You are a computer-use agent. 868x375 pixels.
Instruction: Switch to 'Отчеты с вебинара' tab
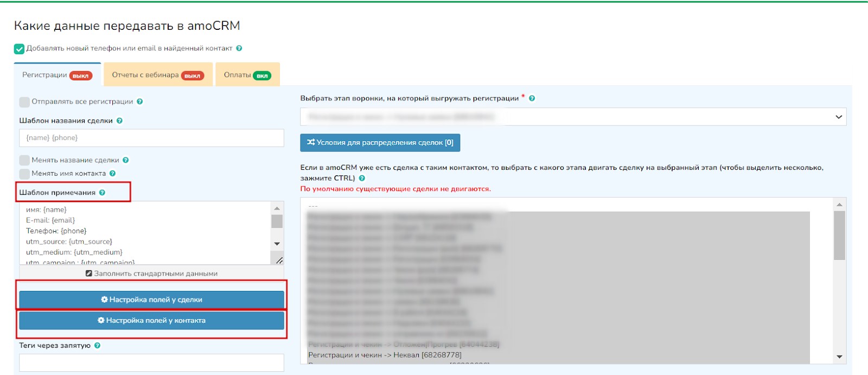coord(157,75)
